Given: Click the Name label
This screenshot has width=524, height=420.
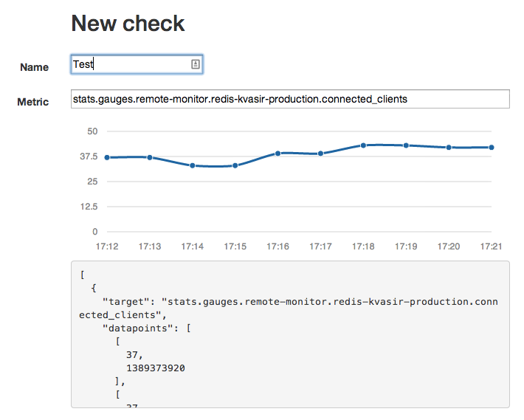Looking at the screenshot, I should pos(35,67).
